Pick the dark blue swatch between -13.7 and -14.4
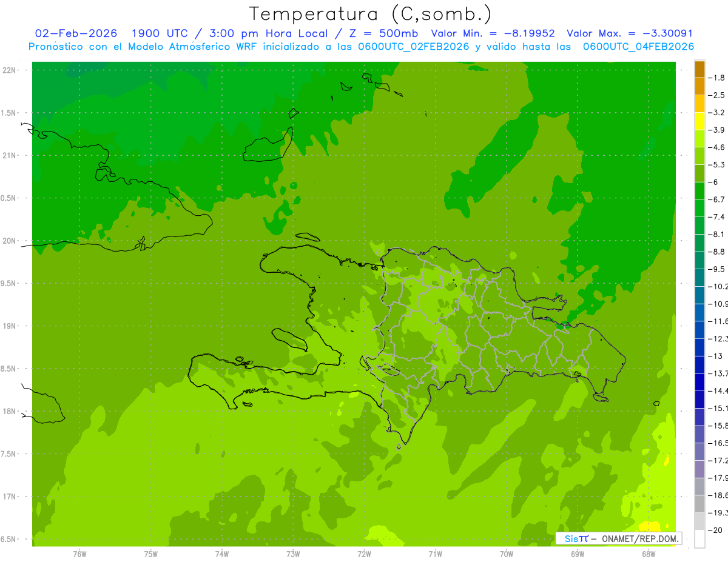Image resolution: width=728 pixels, height=562 pixels. click(699, 381)
